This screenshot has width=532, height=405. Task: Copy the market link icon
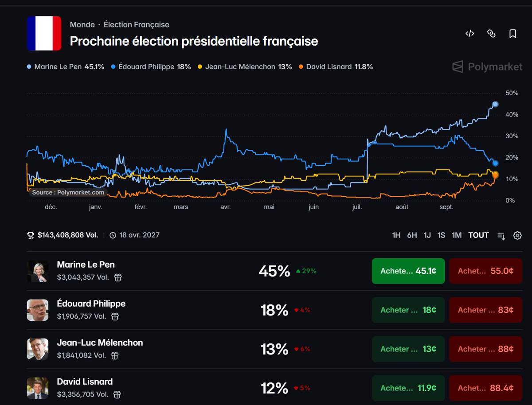point(491,34)
